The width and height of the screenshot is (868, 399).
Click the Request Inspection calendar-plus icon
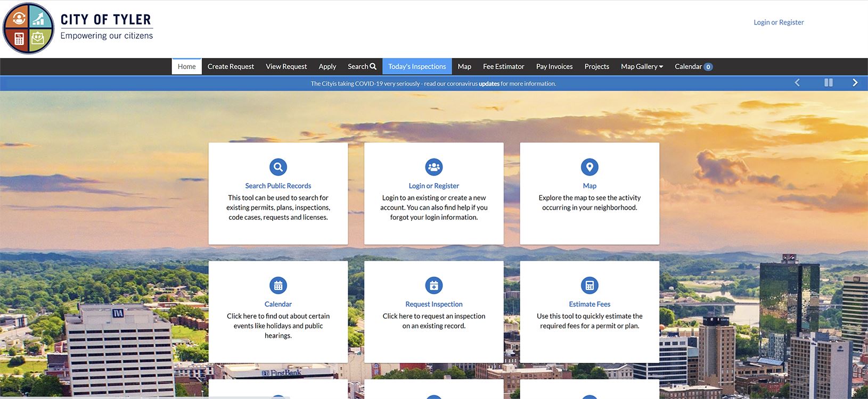click(434, 286)
